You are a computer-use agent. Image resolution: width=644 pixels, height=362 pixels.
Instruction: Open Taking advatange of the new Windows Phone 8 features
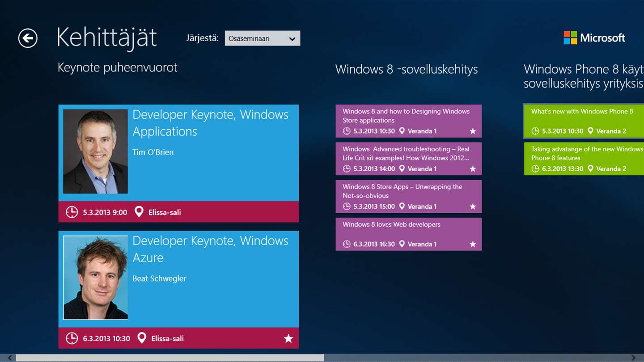pyautogui.click(x=584, y=159)
